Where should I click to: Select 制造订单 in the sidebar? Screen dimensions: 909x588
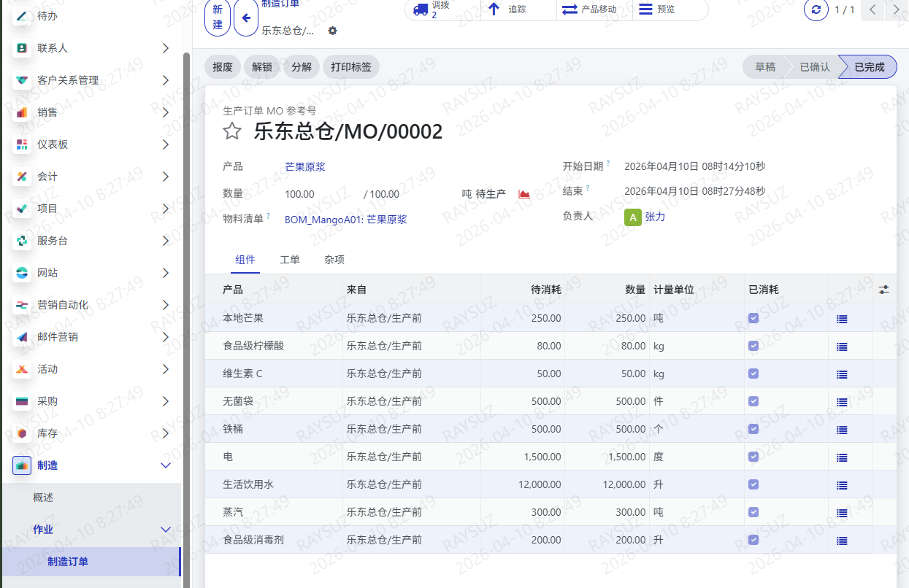(x=68, y=562)
